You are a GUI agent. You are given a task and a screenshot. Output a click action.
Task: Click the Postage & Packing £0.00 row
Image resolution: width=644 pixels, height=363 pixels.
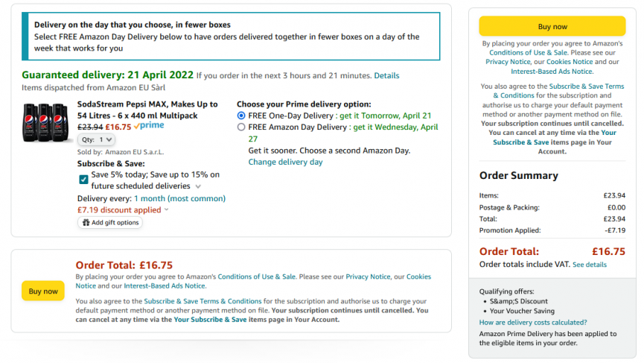(552, 207)
